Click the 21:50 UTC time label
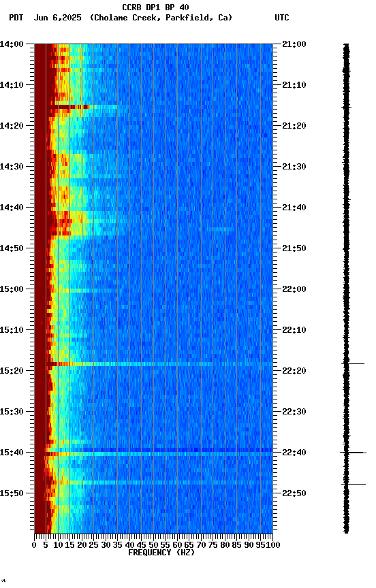 (x=294, y=248)
